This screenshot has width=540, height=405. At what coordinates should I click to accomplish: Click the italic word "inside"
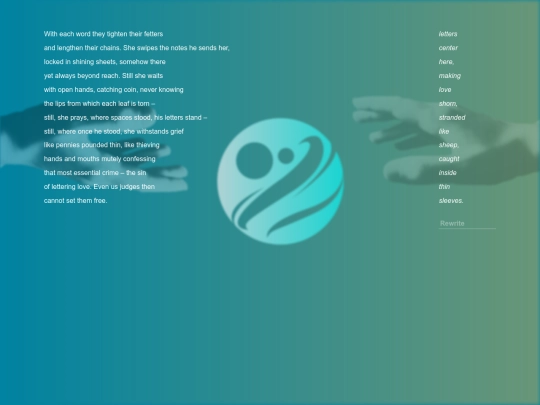click(448, 173)
